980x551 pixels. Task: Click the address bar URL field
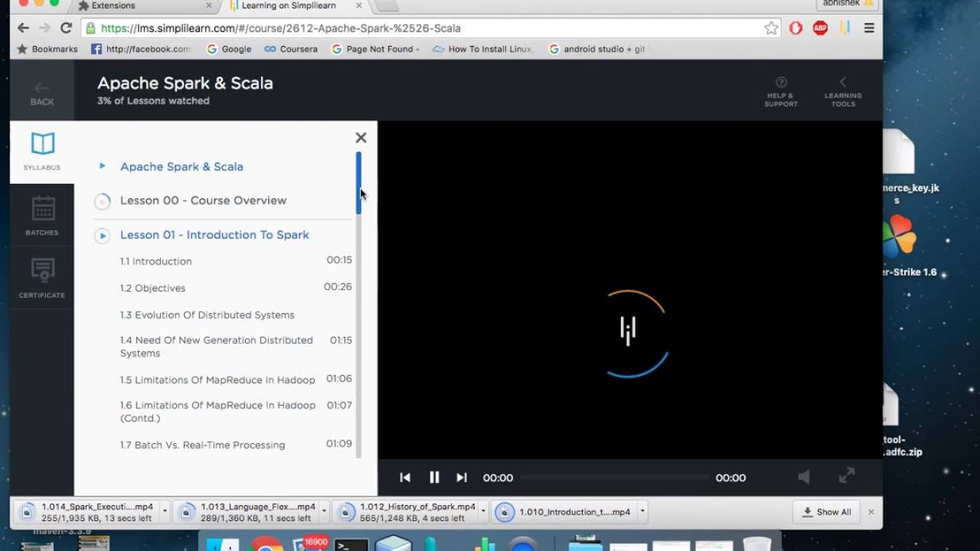click(429, 28)
